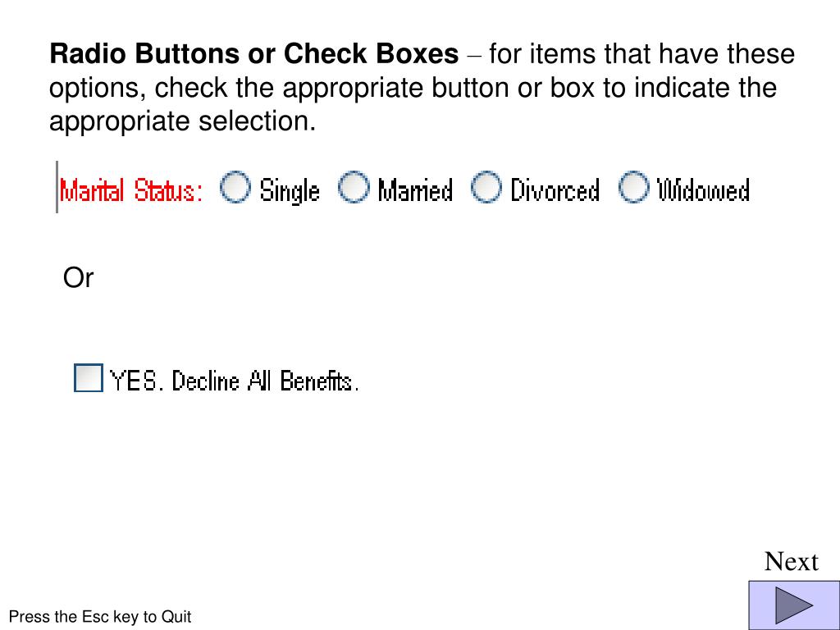The image size is (840, 630).
Task: Click the gray vertical bar before Marital Status
Action: pos(57,187)
